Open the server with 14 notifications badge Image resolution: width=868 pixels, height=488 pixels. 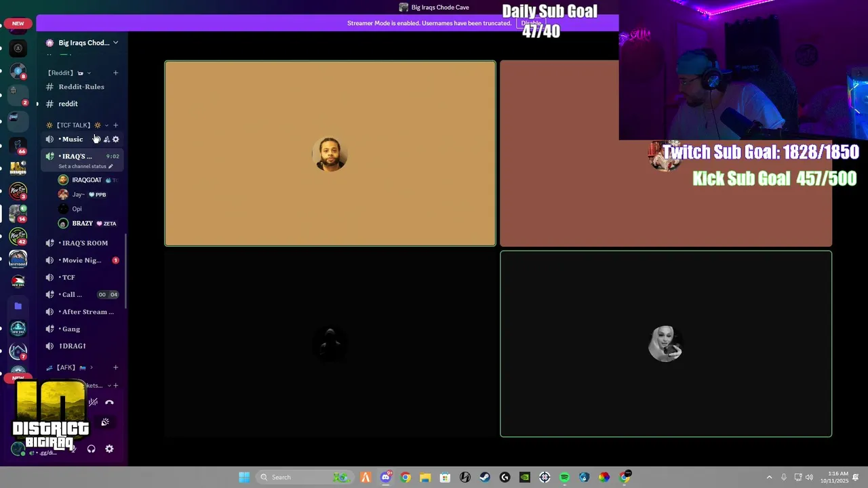coord(18,213)
